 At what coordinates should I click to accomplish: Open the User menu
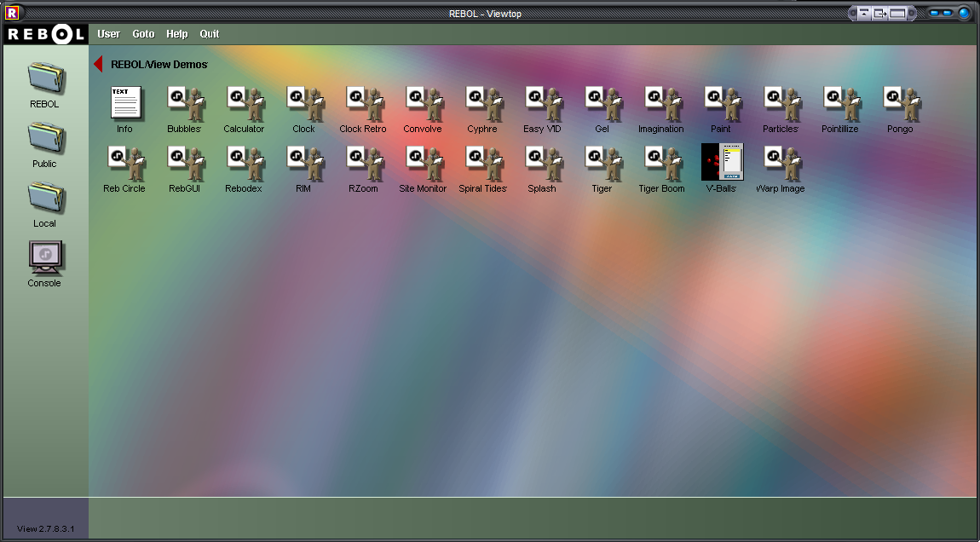[108, 34]
